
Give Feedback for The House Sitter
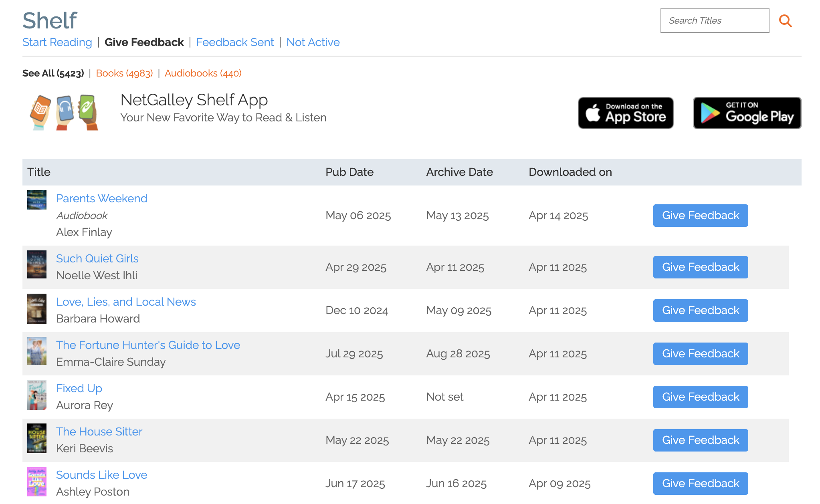coord(701,440)
